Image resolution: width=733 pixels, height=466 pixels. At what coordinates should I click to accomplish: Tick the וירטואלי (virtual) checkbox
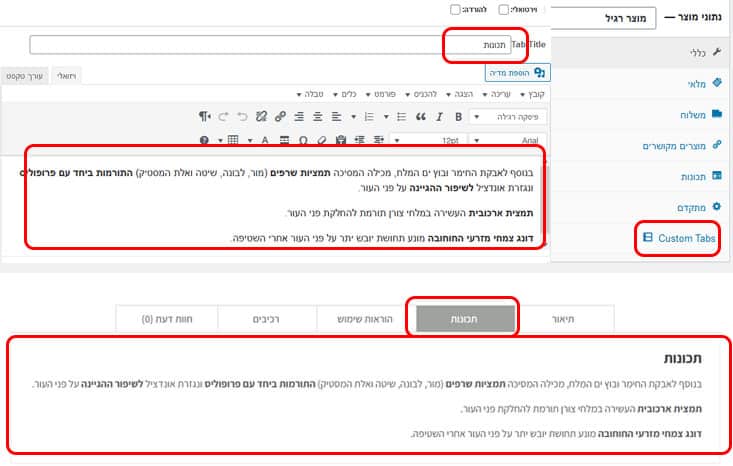[x=503, y=9]
